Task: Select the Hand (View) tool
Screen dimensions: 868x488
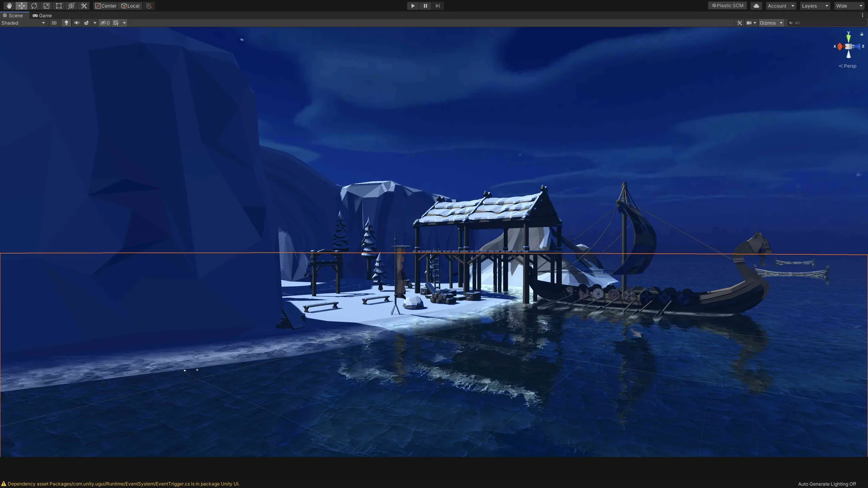Action: [x=9, y=6]
